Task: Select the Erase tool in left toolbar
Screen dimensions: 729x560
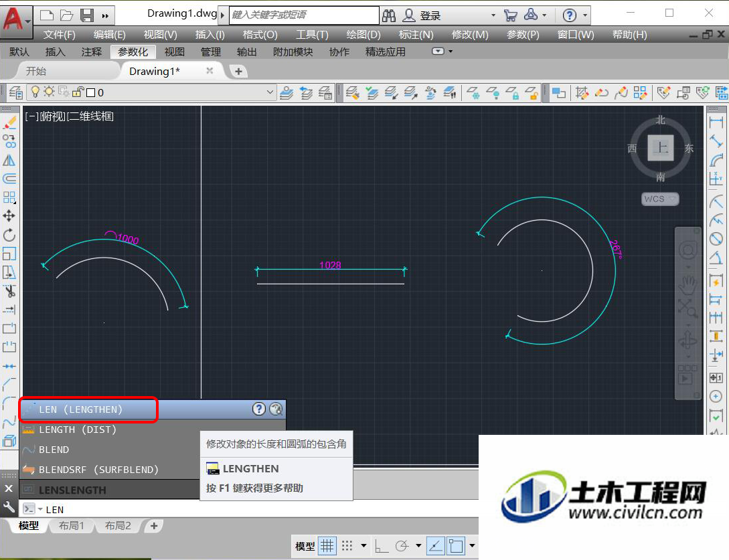Action: tap(9, 122)
